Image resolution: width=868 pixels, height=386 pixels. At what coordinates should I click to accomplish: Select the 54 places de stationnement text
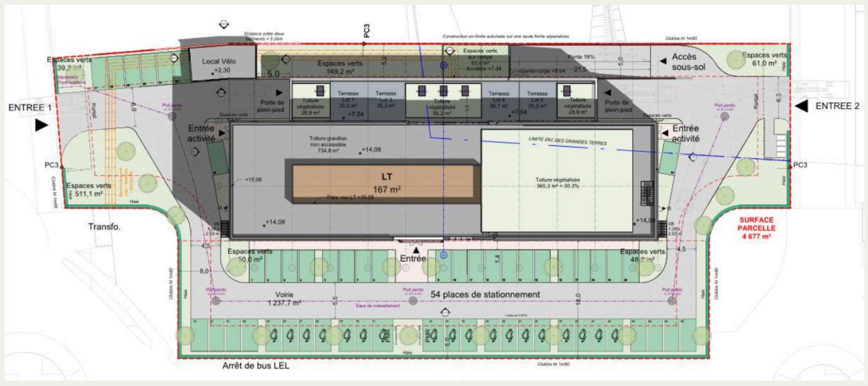point(485,295)
